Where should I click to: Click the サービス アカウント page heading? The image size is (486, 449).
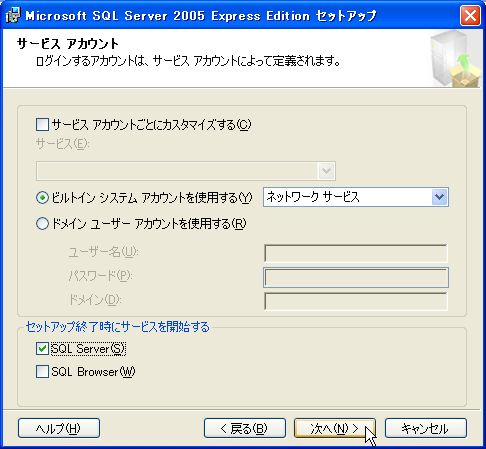point(68,44)
